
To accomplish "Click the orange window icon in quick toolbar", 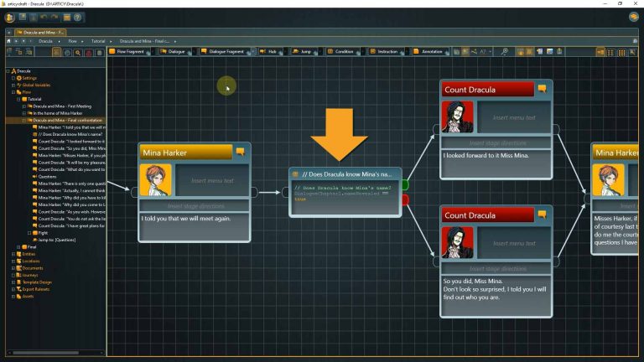I will coord(66,18).
